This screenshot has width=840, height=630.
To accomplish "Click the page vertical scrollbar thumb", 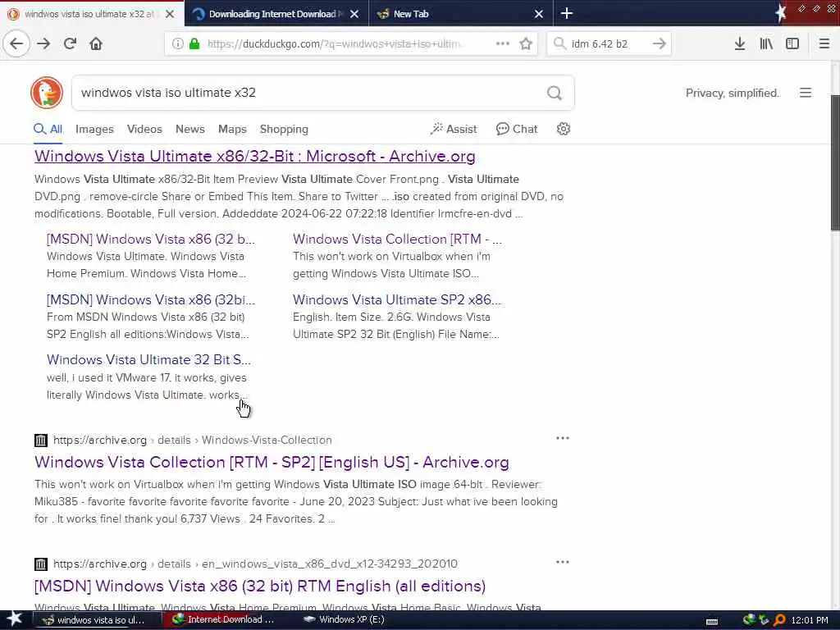I will tap(835, 163).
